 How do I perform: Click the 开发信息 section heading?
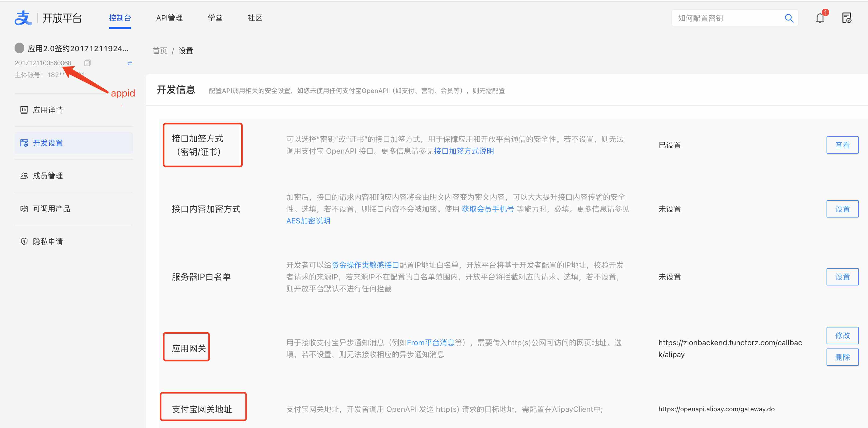pos(176,90)
